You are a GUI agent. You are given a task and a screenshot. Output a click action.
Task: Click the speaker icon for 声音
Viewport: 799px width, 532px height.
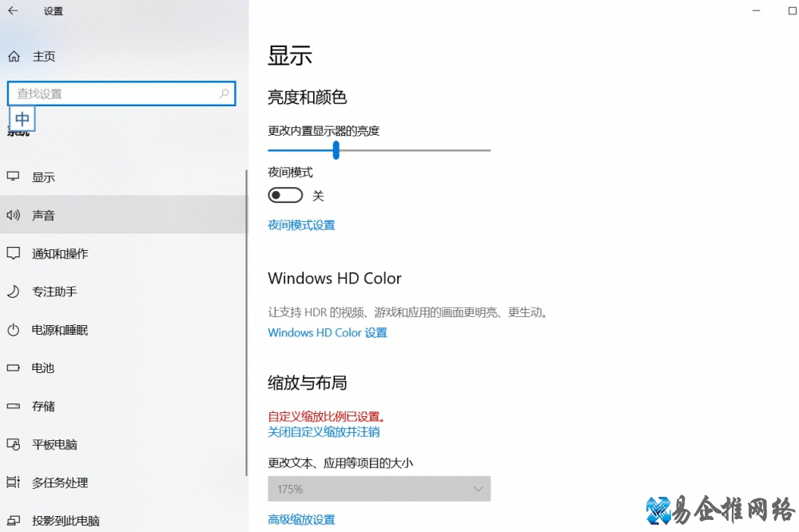pos(13,216)
